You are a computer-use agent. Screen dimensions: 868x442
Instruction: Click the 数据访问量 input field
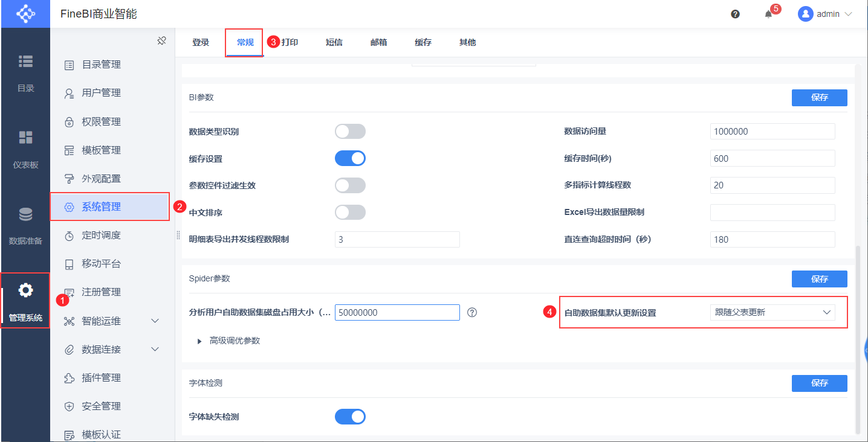click(x=772, y=132)
